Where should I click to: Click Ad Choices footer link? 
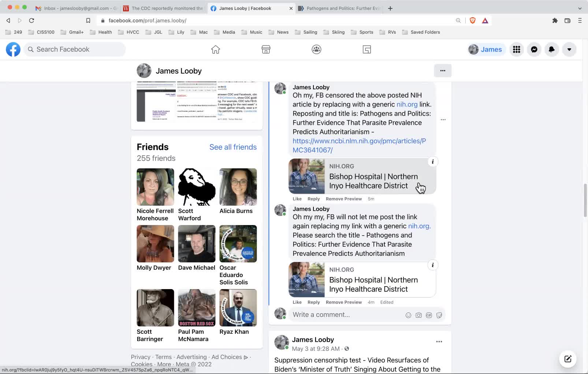[x=230, y=357]
